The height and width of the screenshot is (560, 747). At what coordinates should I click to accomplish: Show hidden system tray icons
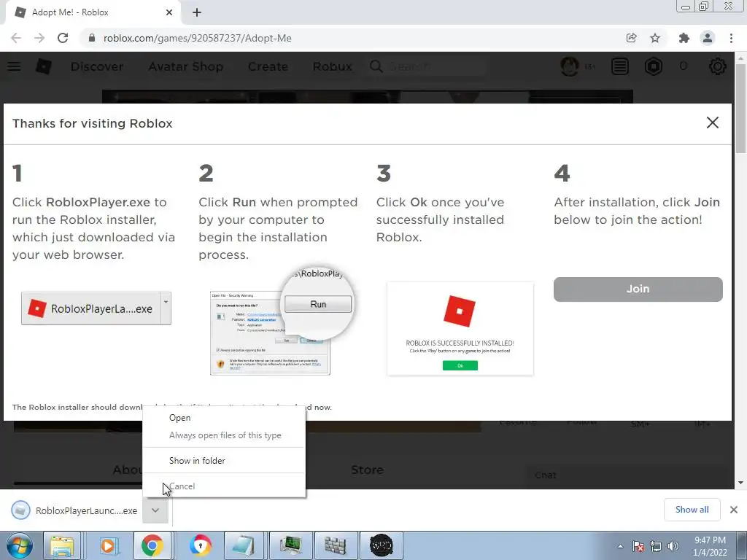(620, 546)
